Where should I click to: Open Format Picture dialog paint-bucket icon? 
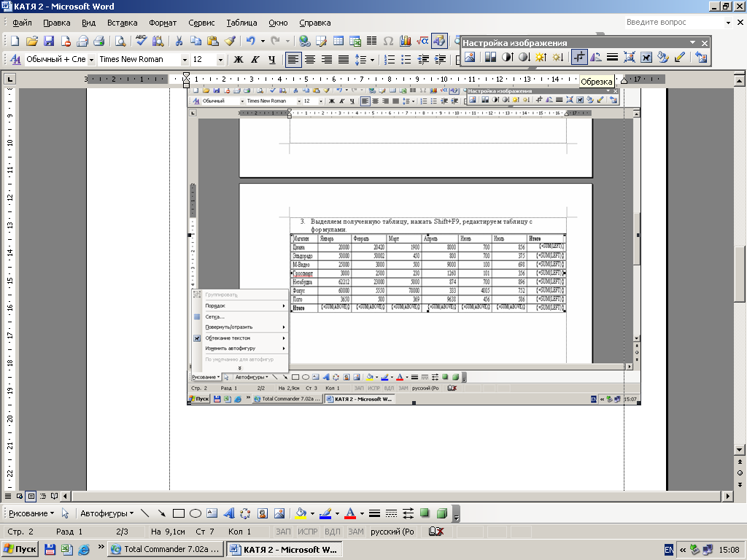(x=663, y=57)
